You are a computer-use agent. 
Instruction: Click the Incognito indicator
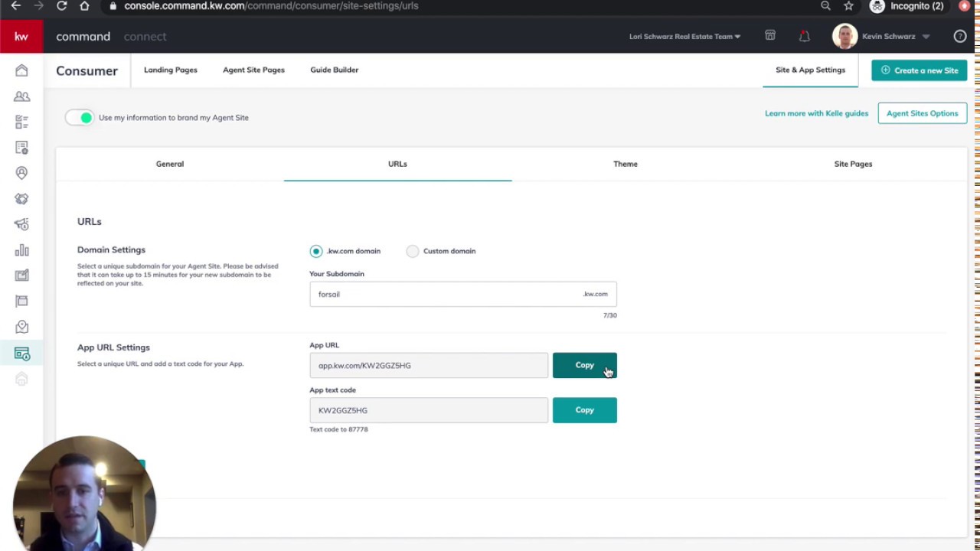click(x=907, y=6)
